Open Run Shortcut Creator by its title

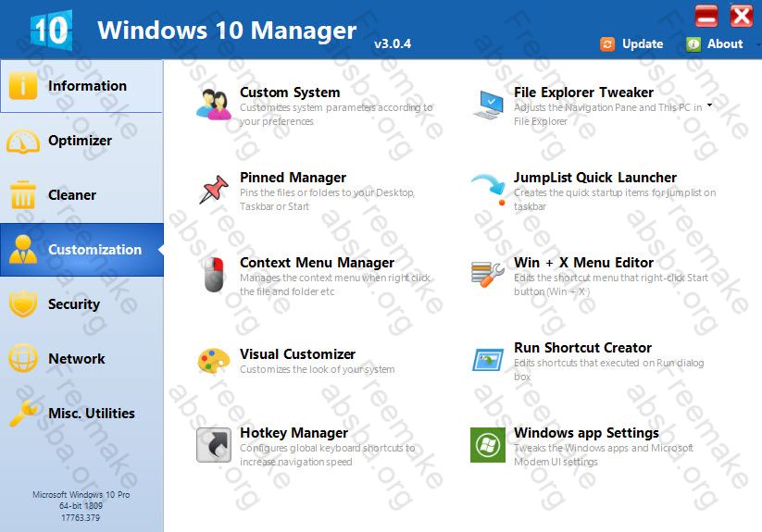(x=582, y=348)
